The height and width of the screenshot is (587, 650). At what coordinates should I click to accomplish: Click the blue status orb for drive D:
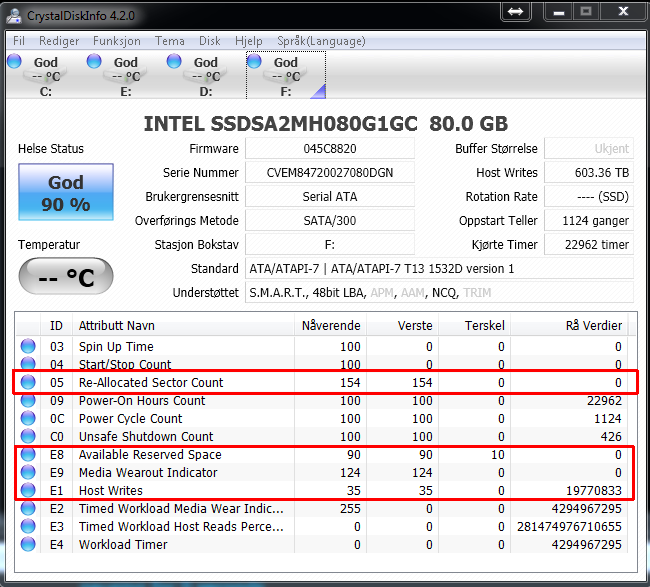tap(174, 61)
